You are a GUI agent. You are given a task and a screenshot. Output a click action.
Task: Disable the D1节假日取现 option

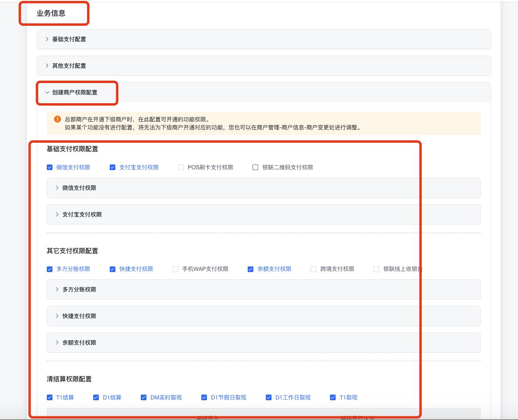(204, 397)
